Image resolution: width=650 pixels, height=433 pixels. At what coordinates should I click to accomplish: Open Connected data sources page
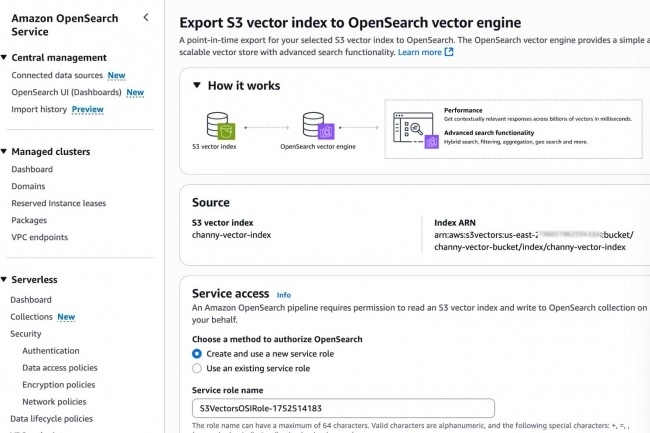(57, 75)
